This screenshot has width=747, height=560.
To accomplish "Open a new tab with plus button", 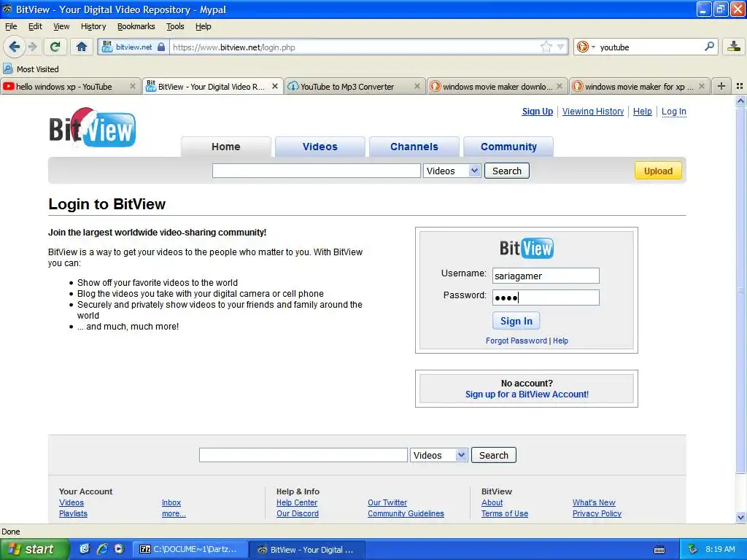I will pyautogui.click(x=721, y=86).
